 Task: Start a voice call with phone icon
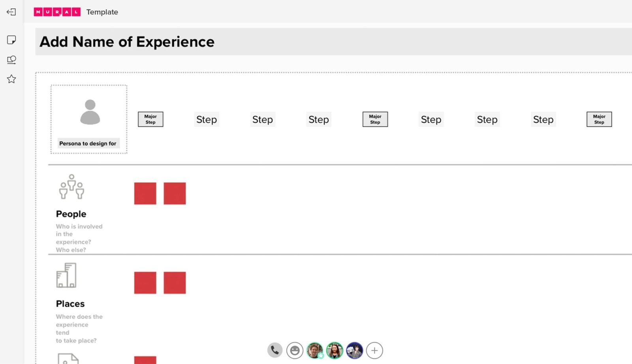[275, 350]
